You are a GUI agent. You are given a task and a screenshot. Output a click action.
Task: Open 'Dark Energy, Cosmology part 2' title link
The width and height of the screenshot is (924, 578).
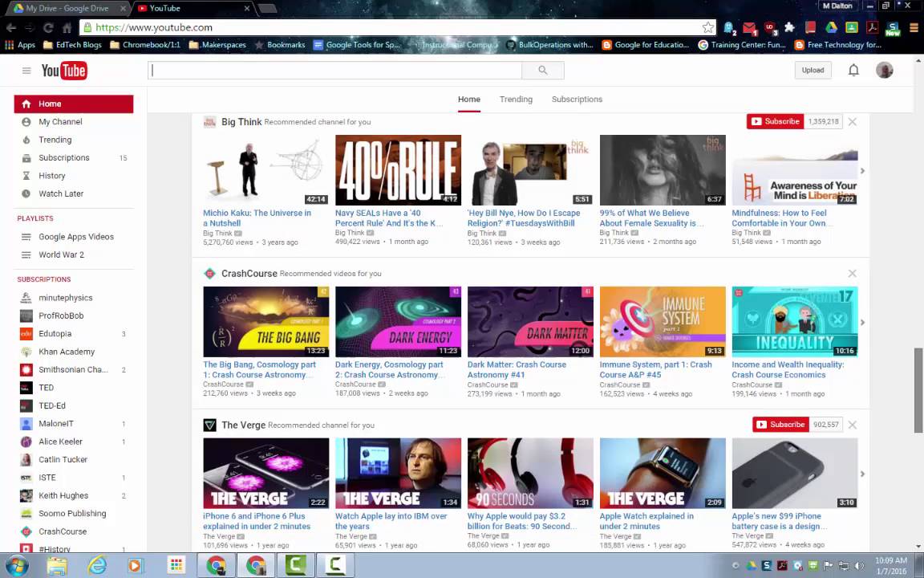click(x=390, y=370)
